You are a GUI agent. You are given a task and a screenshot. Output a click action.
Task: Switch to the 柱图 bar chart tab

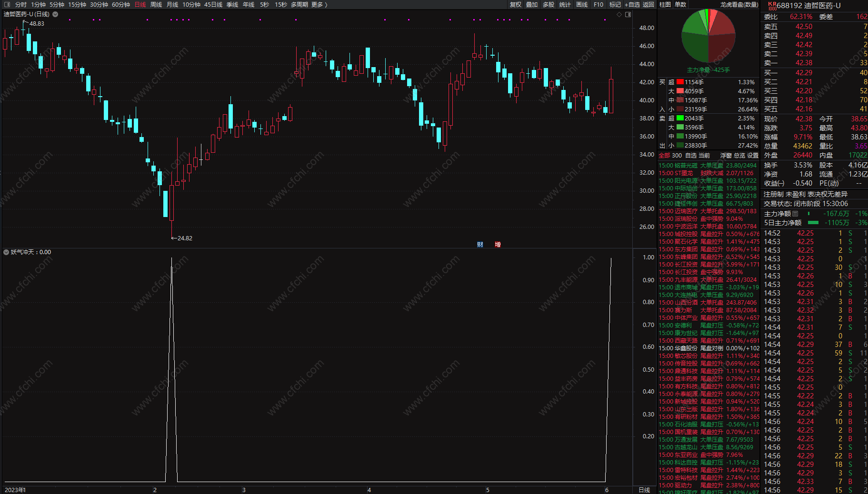pyautogui.click(x=665, y=4)
